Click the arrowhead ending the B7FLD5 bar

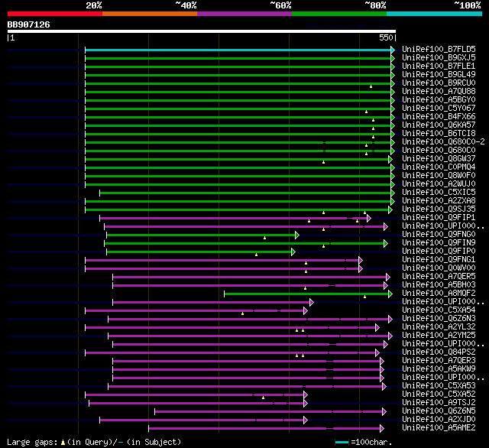click(393, 50)
